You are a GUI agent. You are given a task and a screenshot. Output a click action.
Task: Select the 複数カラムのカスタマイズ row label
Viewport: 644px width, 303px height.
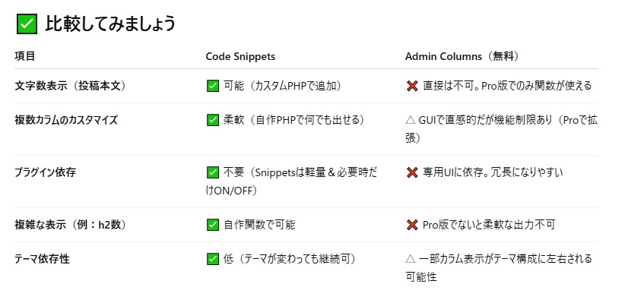click(x=66, y=120)
